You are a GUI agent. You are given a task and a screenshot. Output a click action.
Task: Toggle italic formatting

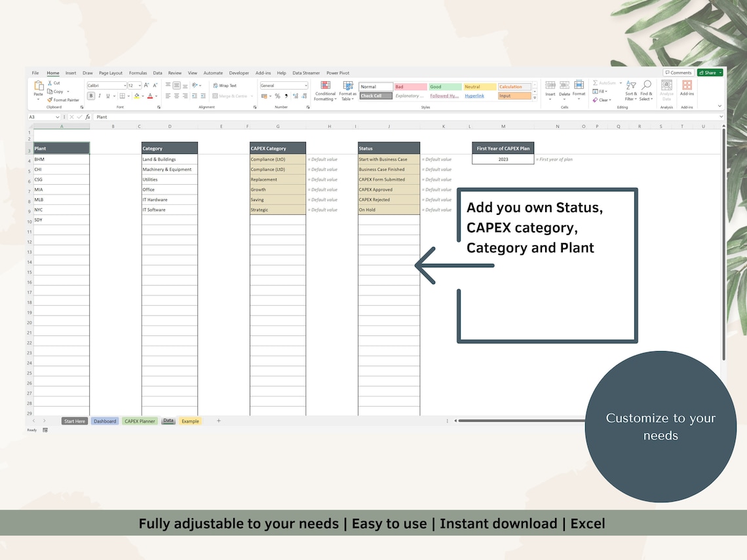coord(100,95)
